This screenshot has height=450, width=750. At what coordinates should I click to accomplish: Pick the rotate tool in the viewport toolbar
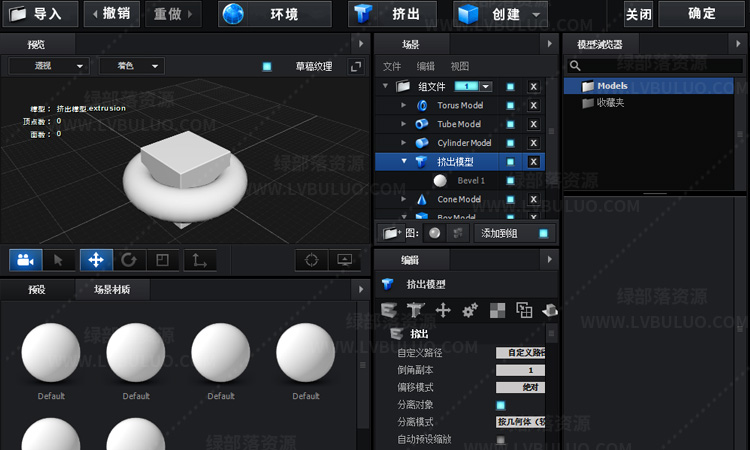129,260
